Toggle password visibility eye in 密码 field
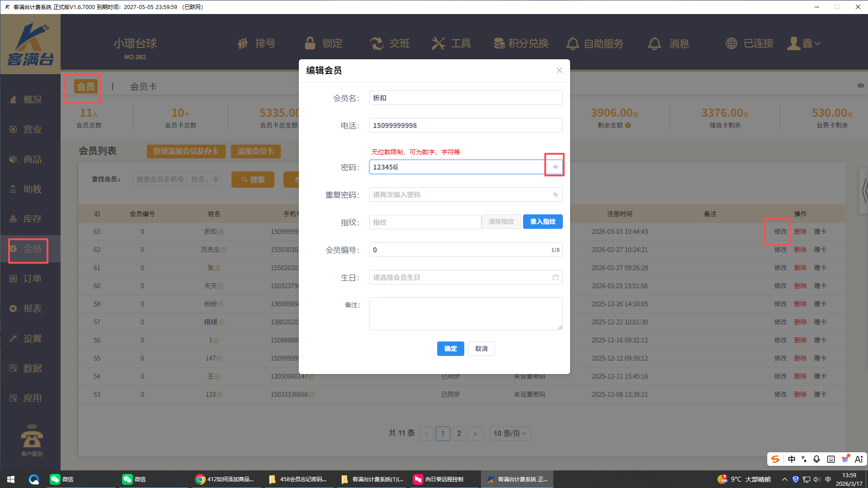 point(555,167)
